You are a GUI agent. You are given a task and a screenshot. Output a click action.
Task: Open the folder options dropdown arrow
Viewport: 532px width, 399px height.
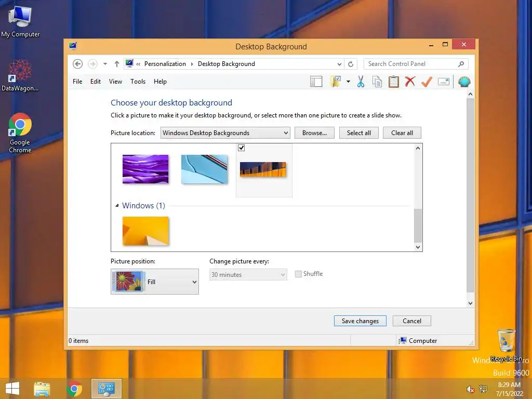coord(348,82)
